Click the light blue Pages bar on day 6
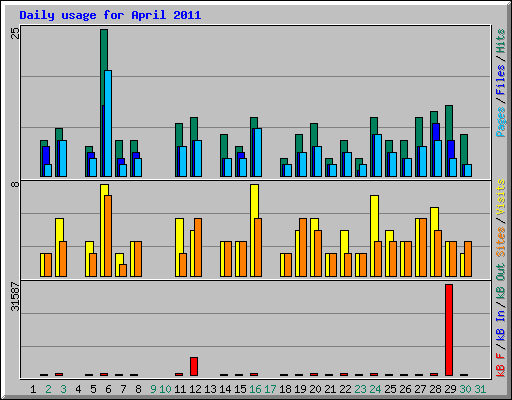Image resolution: width=512 pixels, height=400 pixels. pos(108,123)
